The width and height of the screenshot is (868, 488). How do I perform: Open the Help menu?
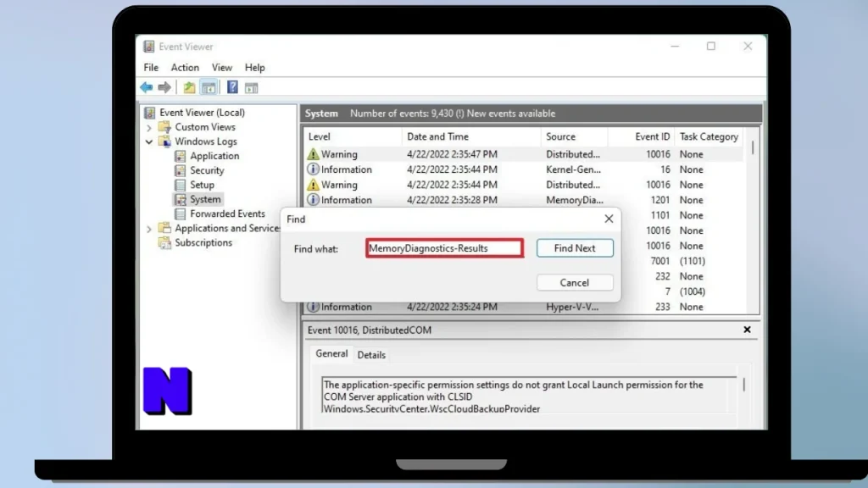pyautogui.click(x=254, y=68)
